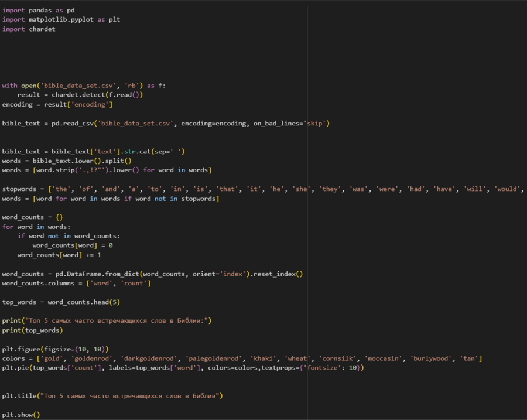Click 'figsize' in the plt.figure call
This screenshot has height=420, width=527.
(x=57, y=349)
